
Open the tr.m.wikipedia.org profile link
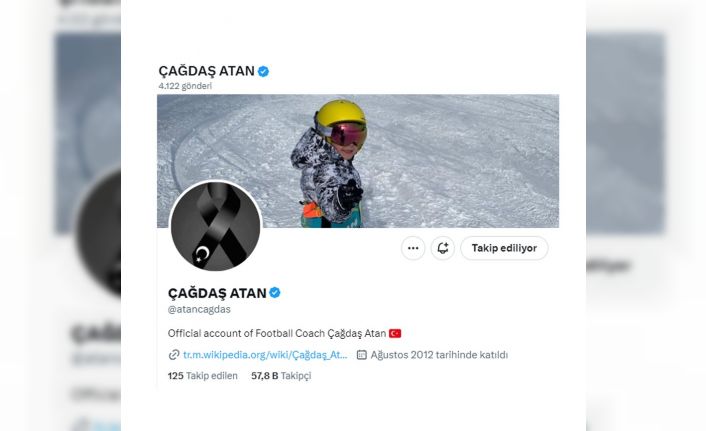265,355
